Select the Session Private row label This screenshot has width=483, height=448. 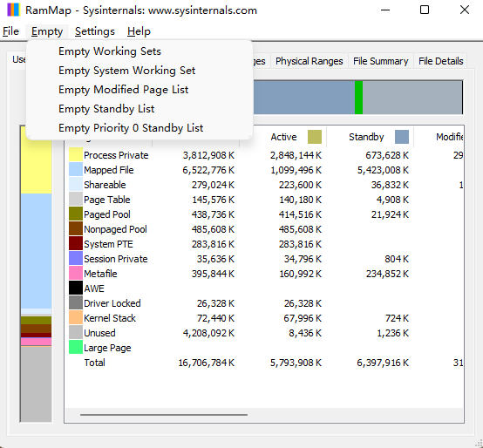coord(115,259)
